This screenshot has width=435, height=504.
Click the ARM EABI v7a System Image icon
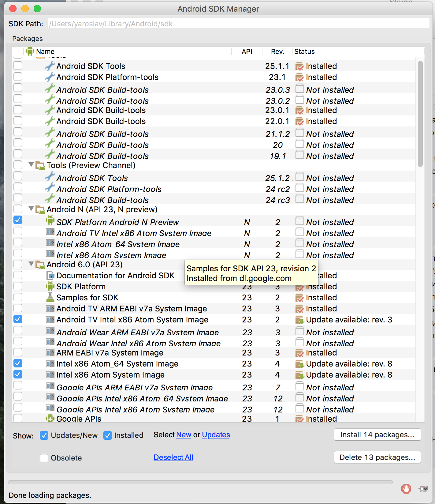[x=50, y=353]
